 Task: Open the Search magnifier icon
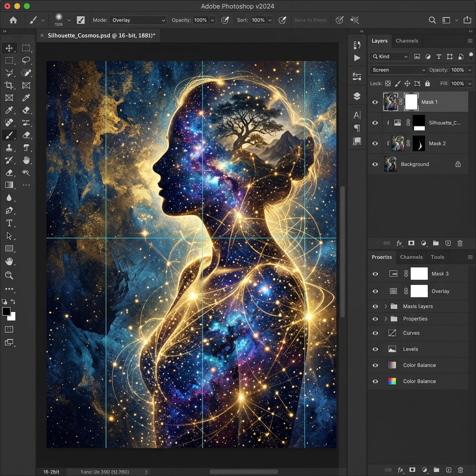tap(432, 20)
